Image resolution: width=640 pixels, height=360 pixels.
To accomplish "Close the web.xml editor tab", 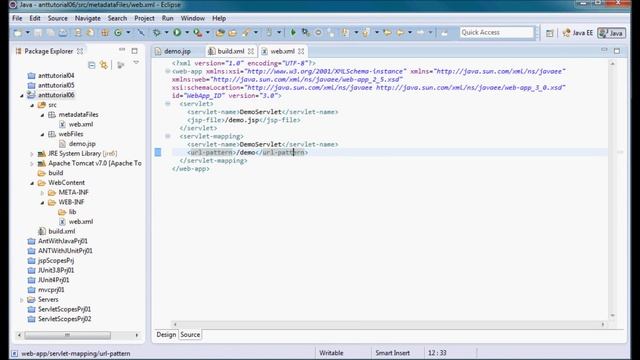I will pos(301,51).
